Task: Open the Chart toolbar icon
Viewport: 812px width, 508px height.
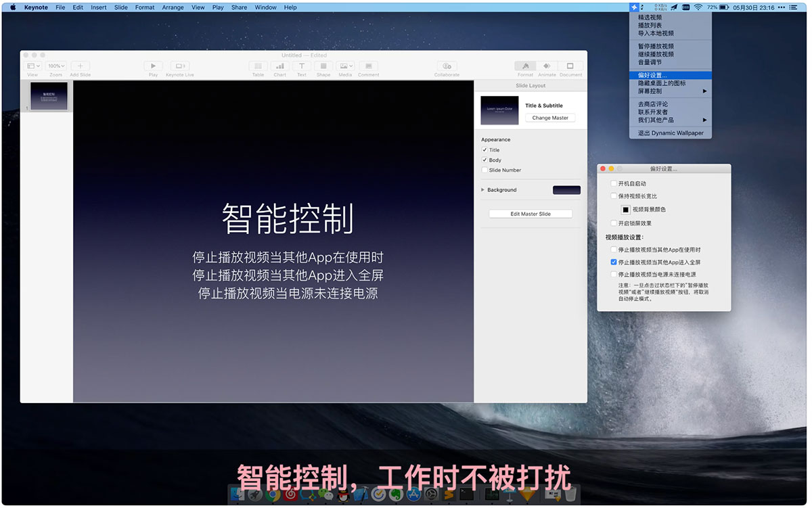Action: pyautogui.click(x=279, y=66)
